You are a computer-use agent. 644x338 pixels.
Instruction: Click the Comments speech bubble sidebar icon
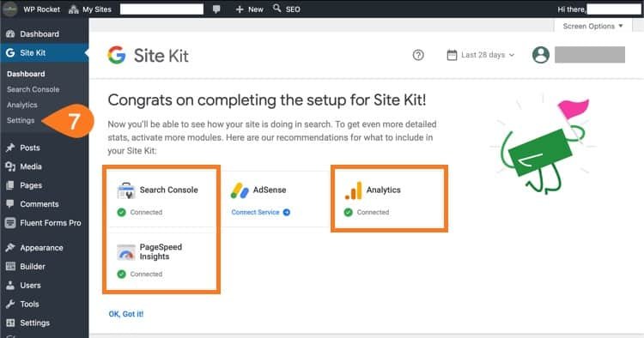10,204
